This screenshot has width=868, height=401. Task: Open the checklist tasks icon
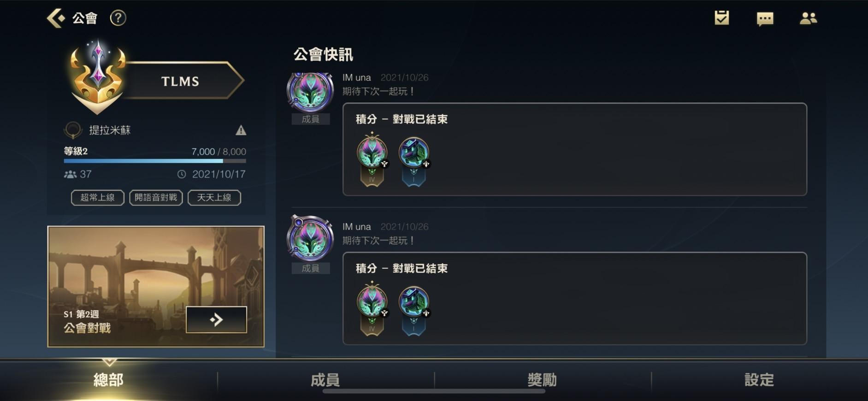721,18
